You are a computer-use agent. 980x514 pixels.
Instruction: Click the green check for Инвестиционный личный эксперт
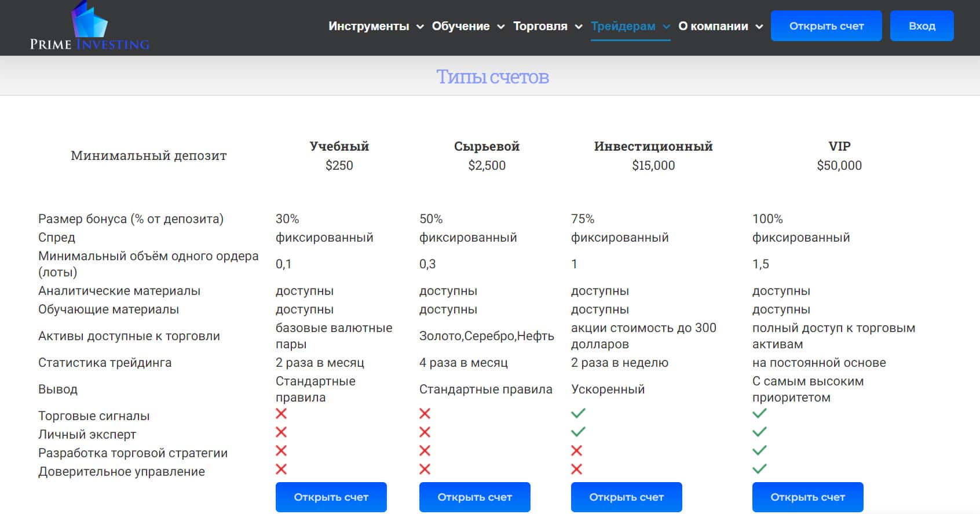[578, 432]
